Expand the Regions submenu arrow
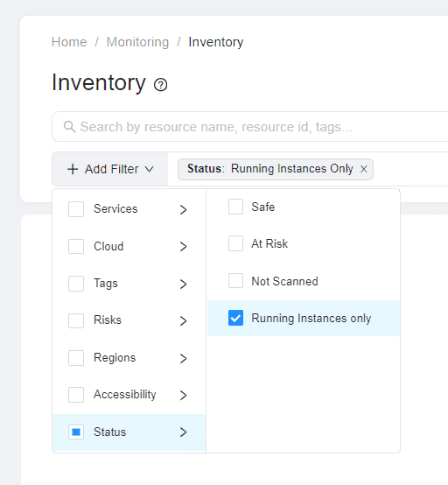Image resolution: width=448 pixels, height=485 pixels. click(x=184, y=358)
